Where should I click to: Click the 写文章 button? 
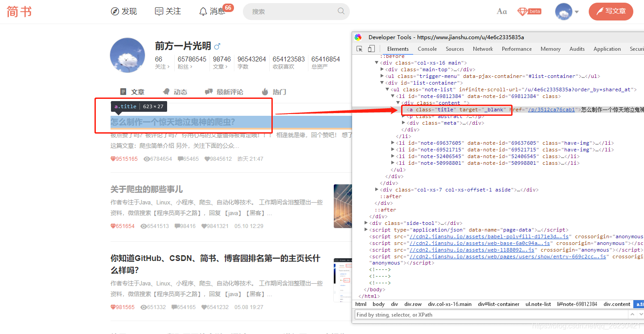(611, 12)
